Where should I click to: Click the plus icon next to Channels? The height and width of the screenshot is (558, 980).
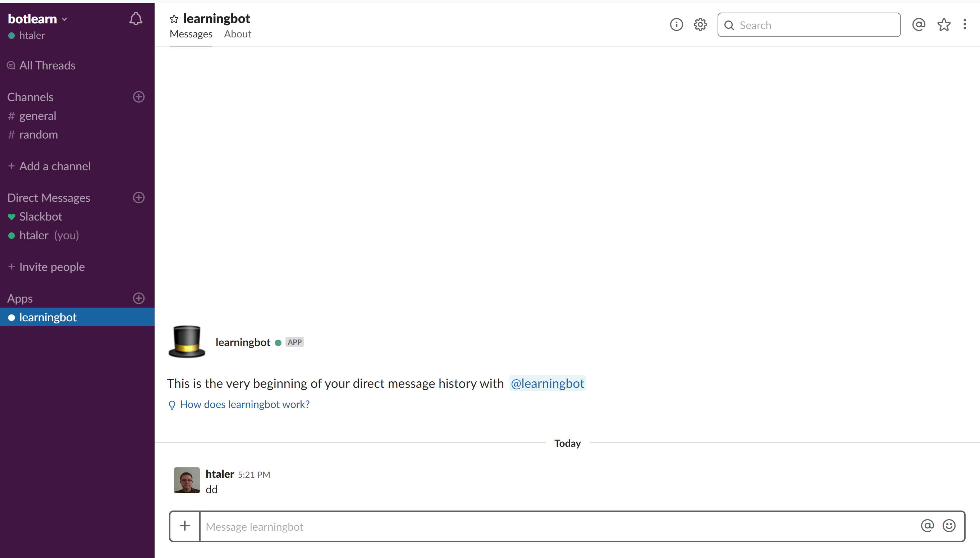click(x=139, y=97)
